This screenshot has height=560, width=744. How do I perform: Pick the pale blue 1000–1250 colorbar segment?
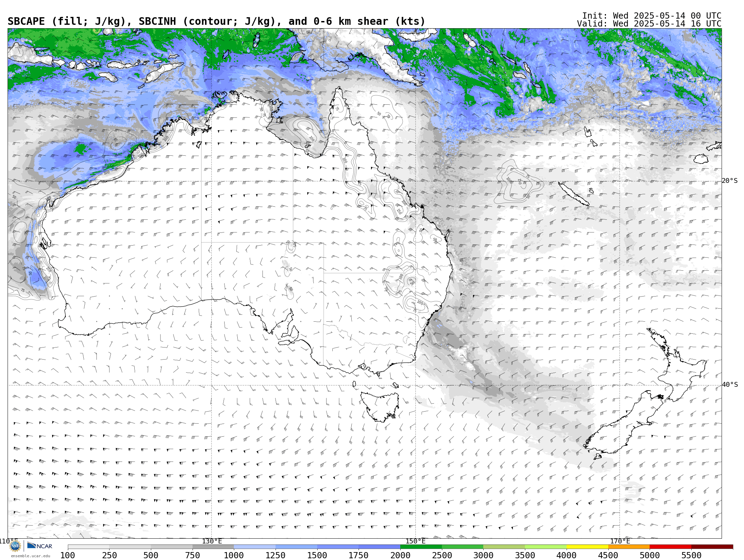pos(255,547)
